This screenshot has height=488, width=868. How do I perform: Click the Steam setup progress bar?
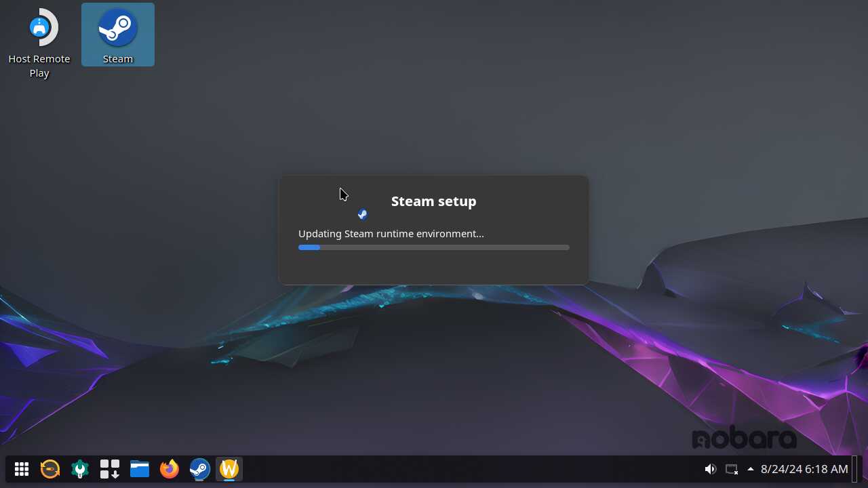(434, 247)
